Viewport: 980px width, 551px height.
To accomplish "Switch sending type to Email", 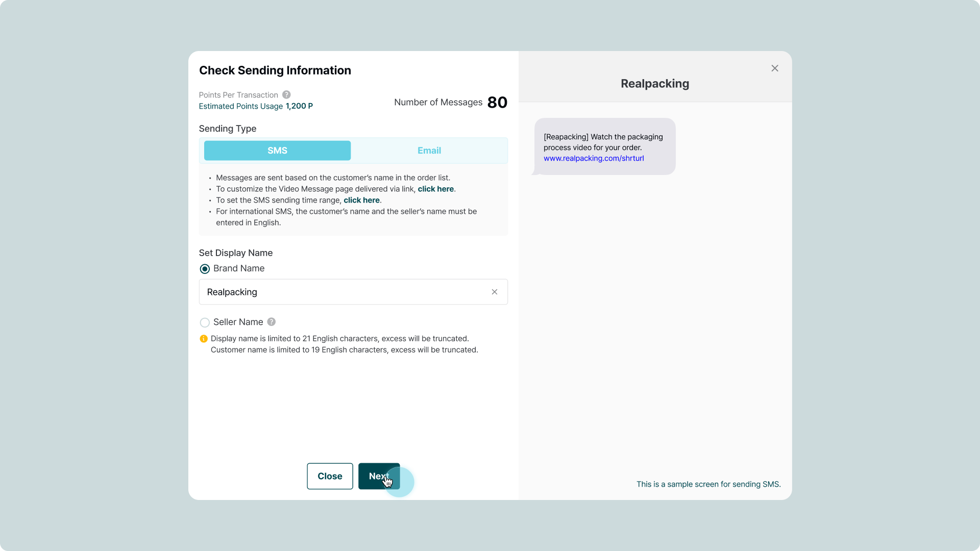I will (x=429, y=151).
